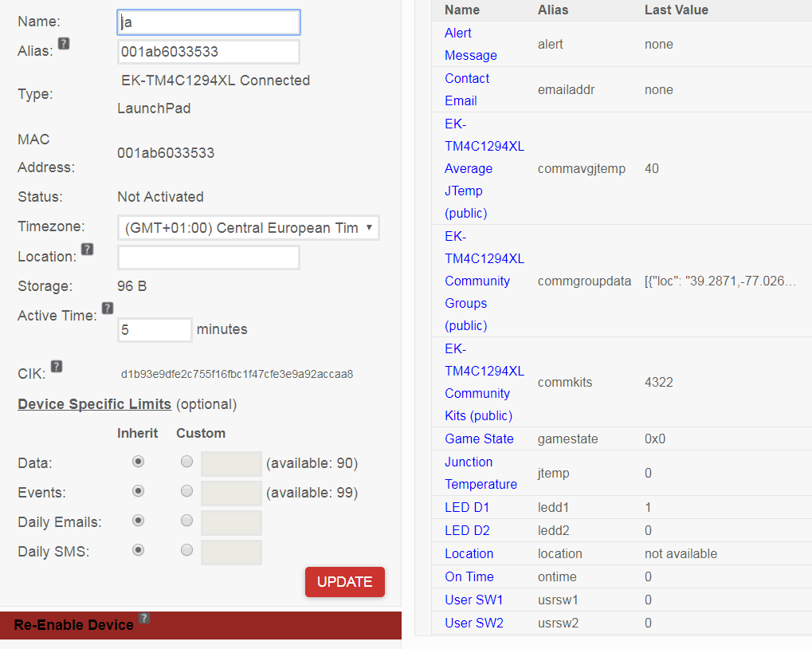The width and height of the screenshot is (812, 649).
Task: Click the gamestate value 0x0
Action: click(x=655, y=439)
